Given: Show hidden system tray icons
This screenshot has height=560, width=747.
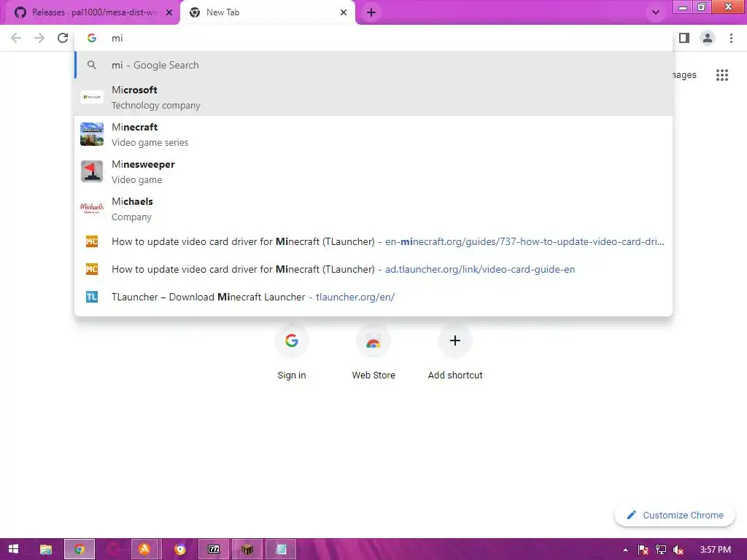Looking at the screenshot, I should [625, 550].
